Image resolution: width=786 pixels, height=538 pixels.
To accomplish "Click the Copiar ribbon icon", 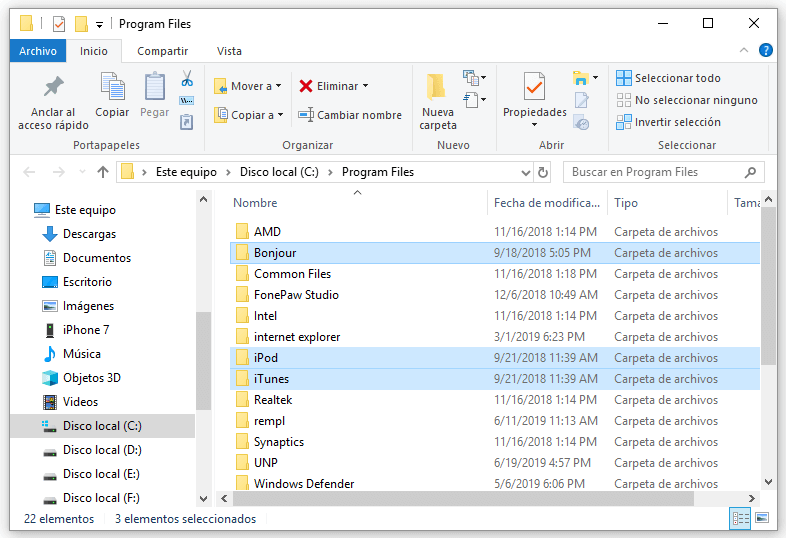I will tap(112, 86).
